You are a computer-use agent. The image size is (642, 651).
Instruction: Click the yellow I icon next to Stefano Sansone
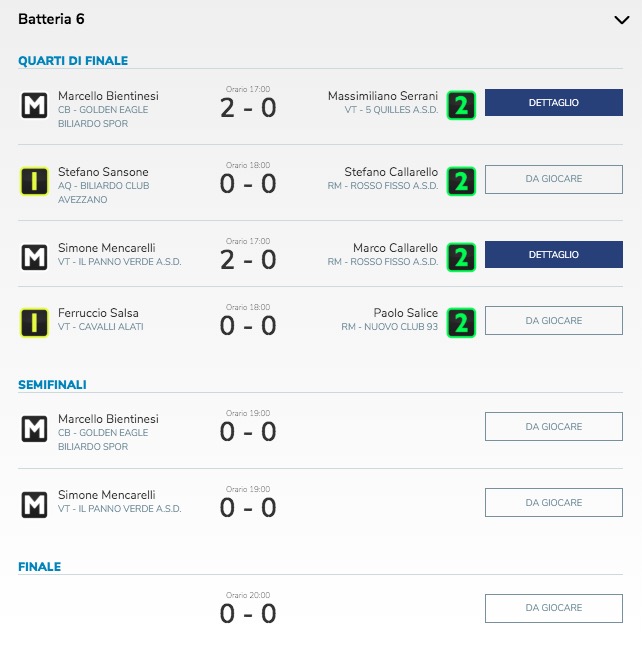(34, 181)
